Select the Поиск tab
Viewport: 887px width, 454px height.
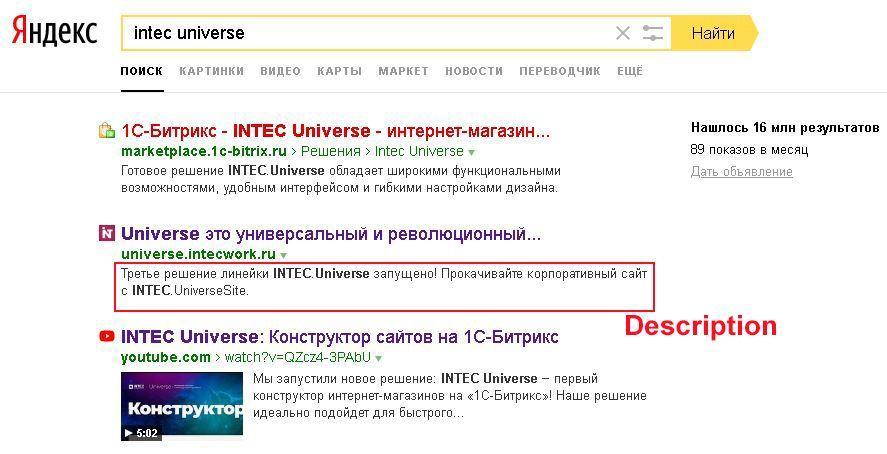coord(141,71)
